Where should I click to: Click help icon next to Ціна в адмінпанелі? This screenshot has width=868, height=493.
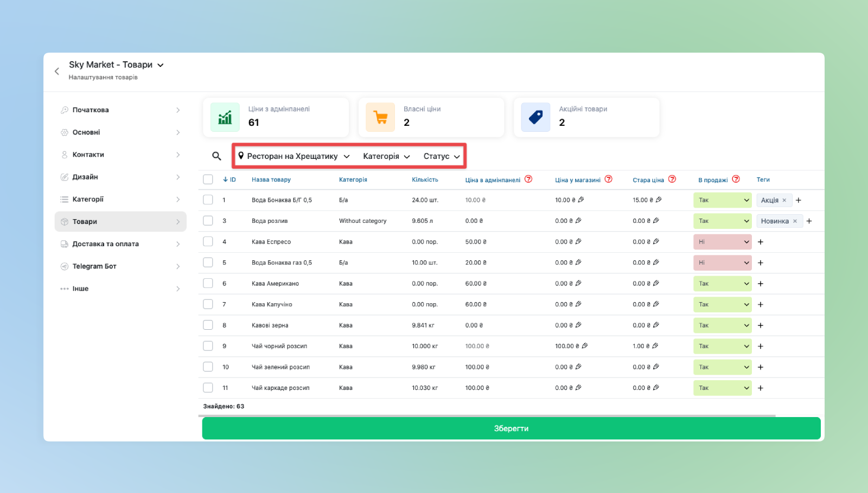[x=528, y=180]
